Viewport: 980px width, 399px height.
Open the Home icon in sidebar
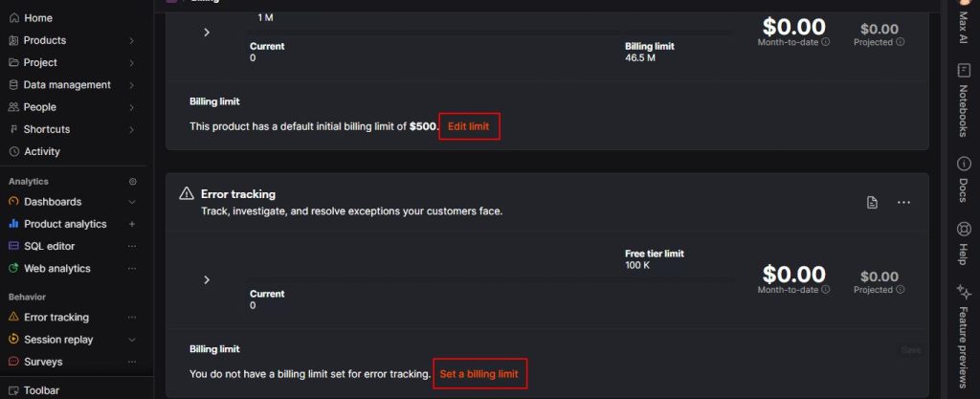click(x=13, y=18)
